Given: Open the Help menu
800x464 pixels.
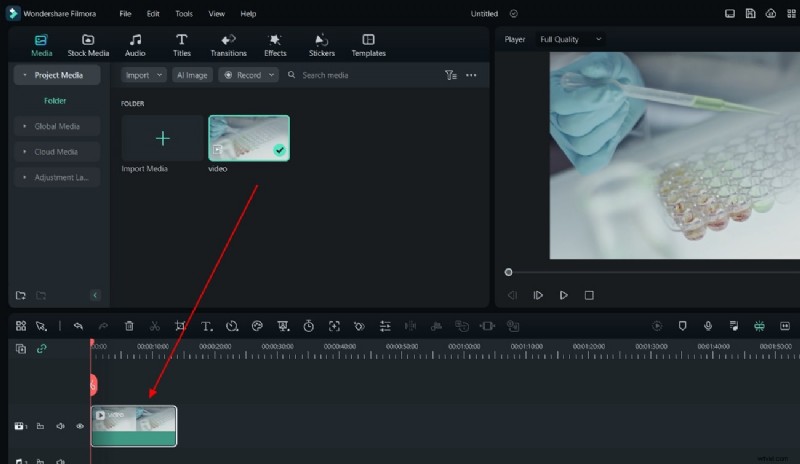Looking at the screenshot, I should click(248, 14).
